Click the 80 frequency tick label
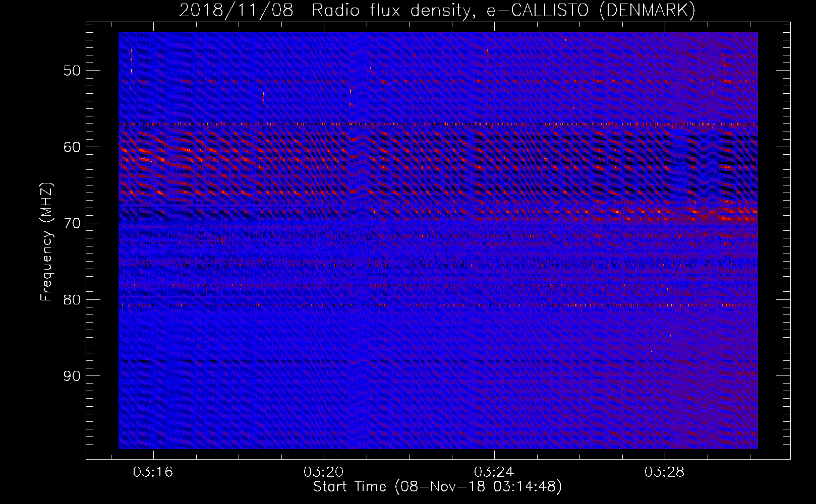The height and width of the screenshot is (504, 816). 72,300
